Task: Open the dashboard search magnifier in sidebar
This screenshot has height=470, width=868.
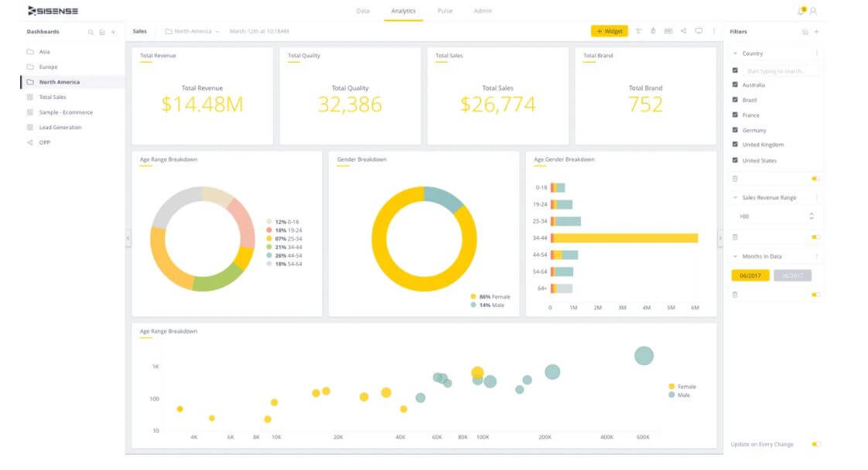Action: [91, 32]
